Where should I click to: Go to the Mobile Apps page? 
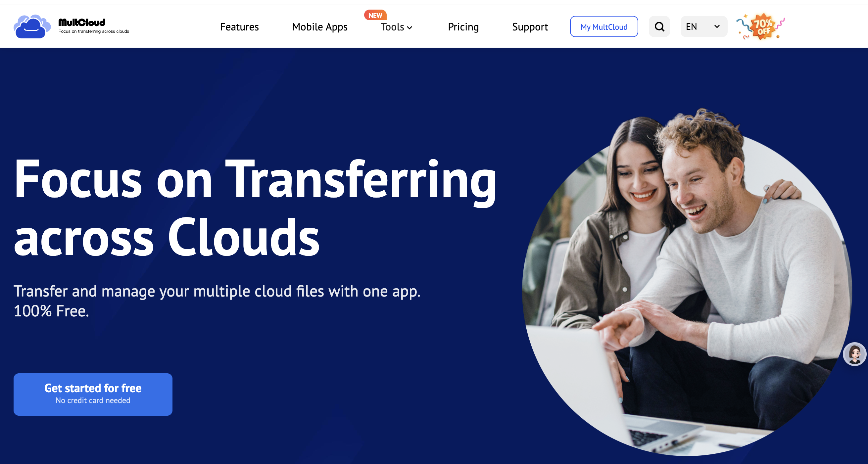[x=319, y=26]
